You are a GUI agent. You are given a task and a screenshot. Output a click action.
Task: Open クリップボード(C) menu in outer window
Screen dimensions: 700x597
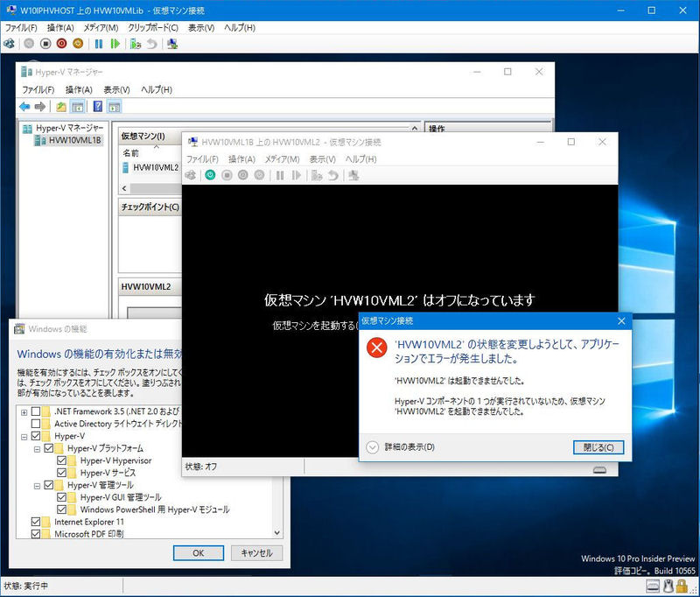(x=153, y=28)
